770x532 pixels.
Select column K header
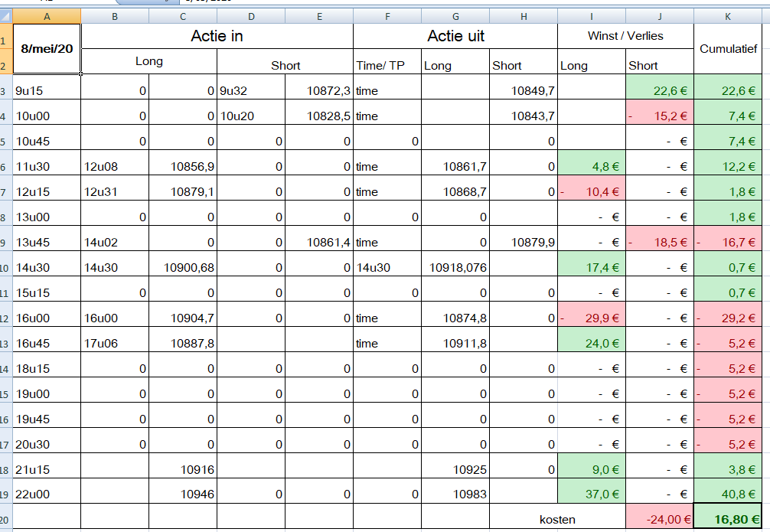727,15
